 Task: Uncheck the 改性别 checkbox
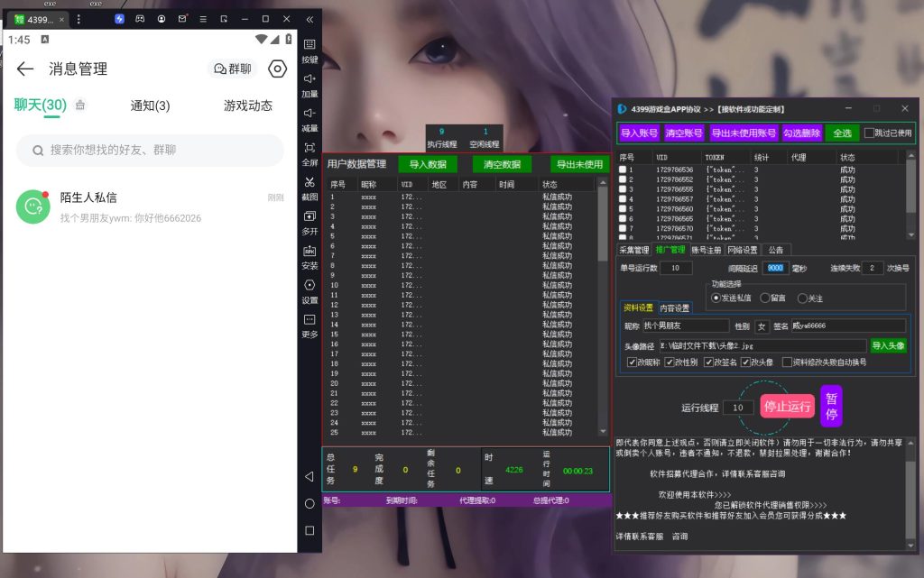tap(670, 362)
